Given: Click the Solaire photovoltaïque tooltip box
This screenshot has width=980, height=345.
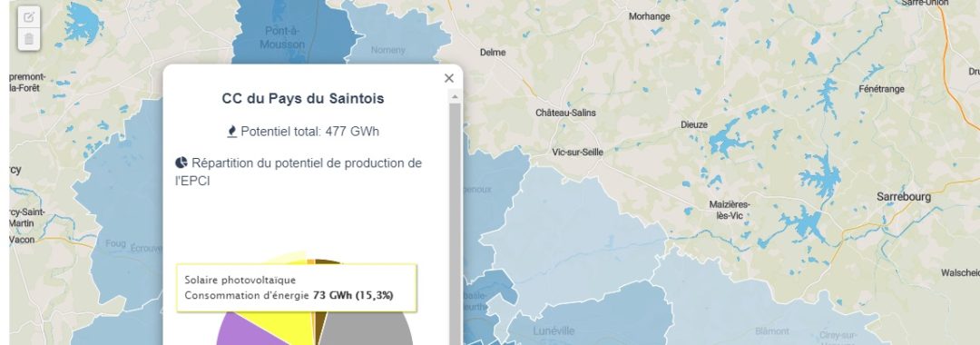Looking at the screenshot, I should click(x=297, y=288).
